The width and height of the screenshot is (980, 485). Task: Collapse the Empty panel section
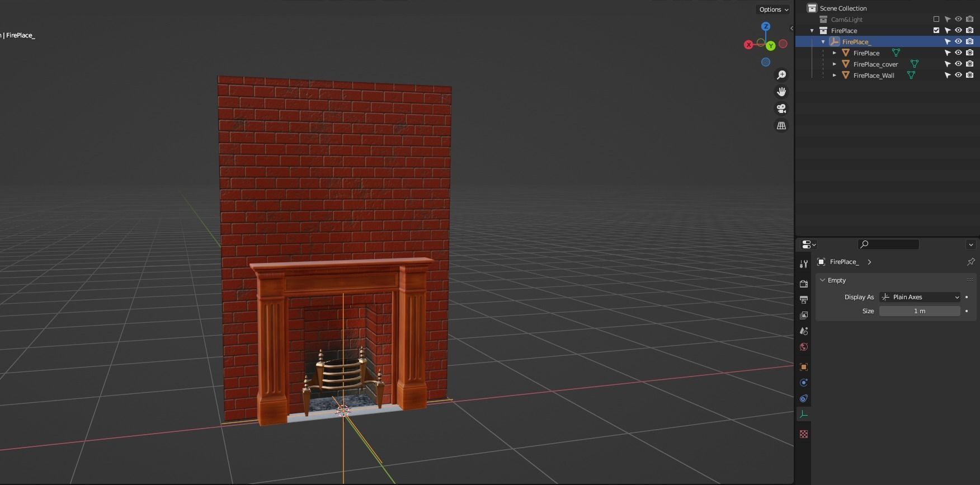[822, 280]
